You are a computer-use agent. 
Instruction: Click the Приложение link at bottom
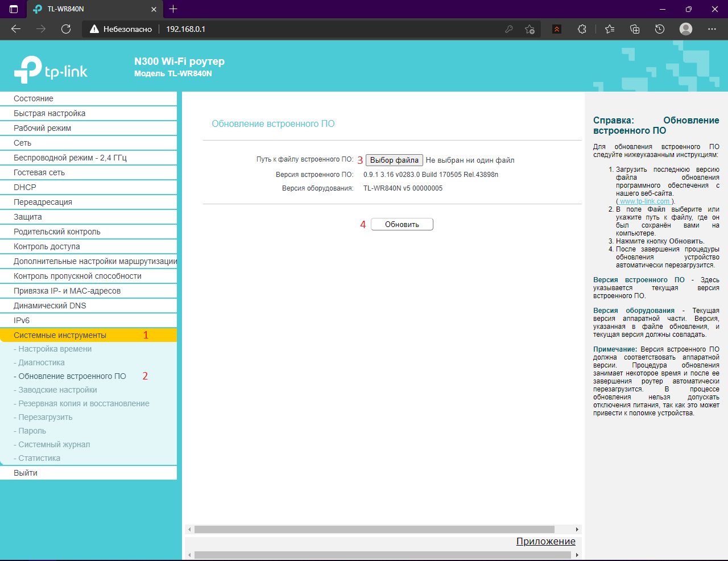545,541
